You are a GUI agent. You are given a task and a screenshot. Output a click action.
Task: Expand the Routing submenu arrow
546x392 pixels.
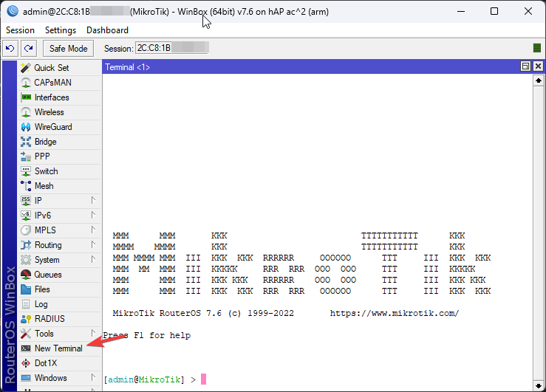(x=93, y=245)
